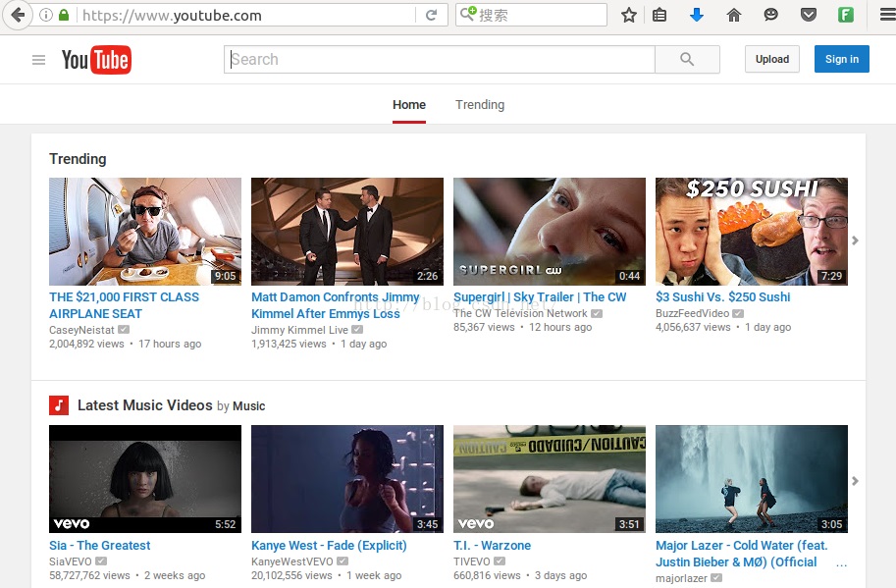Go to browser home page icon
896x588 pixels.
pyautogui.click(x=734, y=15)
